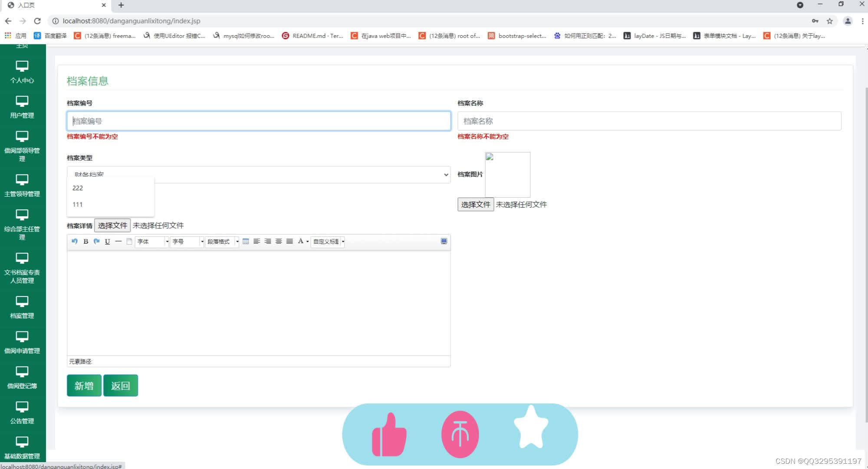The height and width of the screenshot is (469, 868).
Task: Open 用户管理 in the sidebar
Action: tap(22, 107)
